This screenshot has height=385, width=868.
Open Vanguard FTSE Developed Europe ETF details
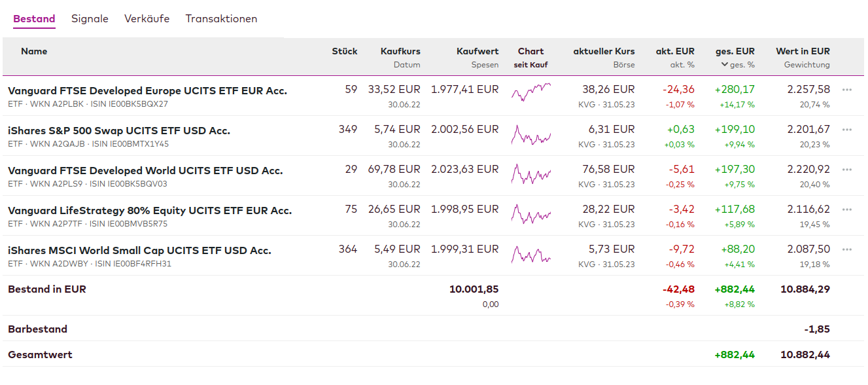(x=147, y=91)
